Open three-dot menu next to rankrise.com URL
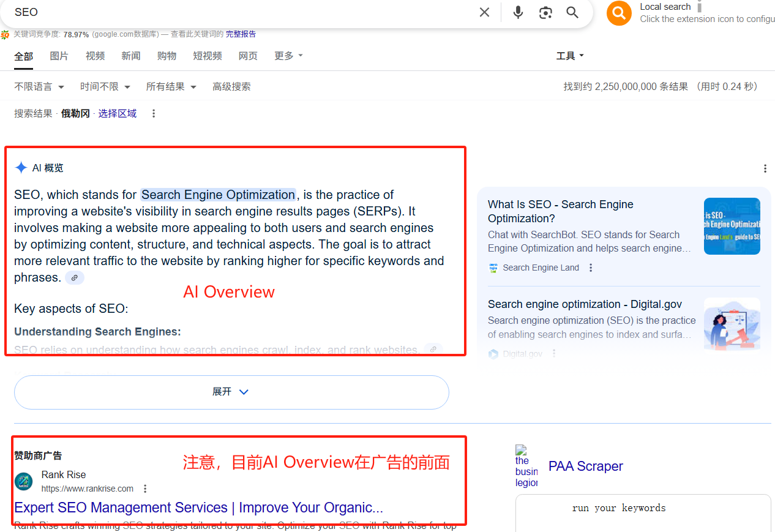The height and width of the screenshot is (532, 775). coord(145,489)
